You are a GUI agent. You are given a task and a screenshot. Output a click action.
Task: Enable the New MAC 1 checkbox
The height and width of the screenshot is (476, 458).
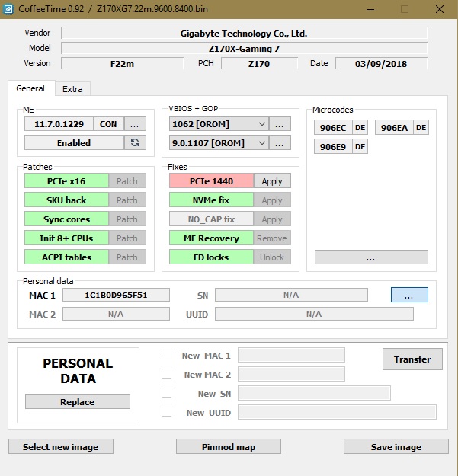[x=166, y=355]
